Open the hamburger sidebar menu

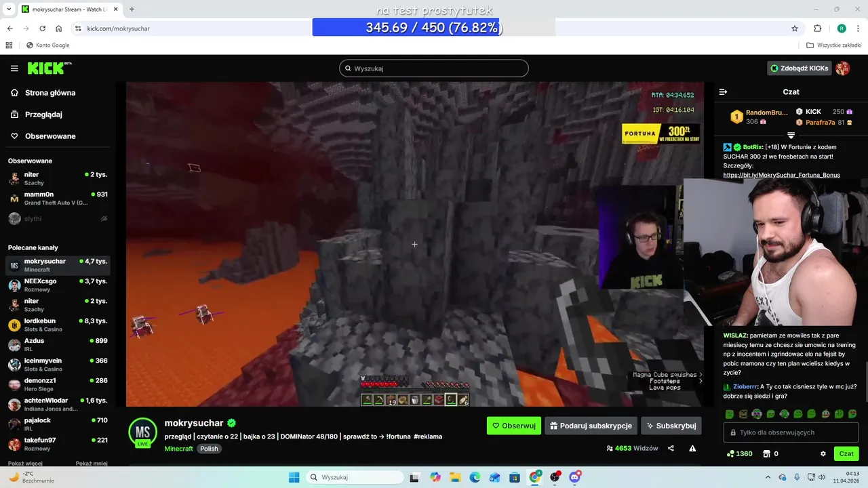click(x=14, y=68)
